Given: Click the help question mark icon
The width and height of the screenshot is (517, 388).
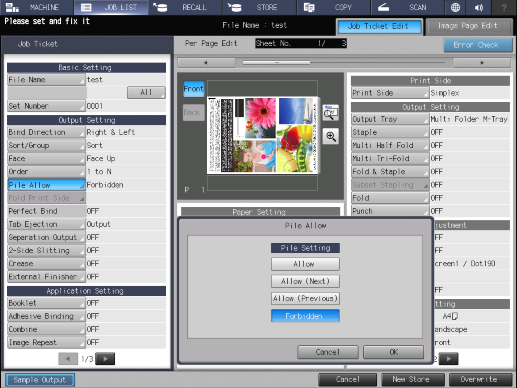Looking at the screenshot, I should (504, 7).
